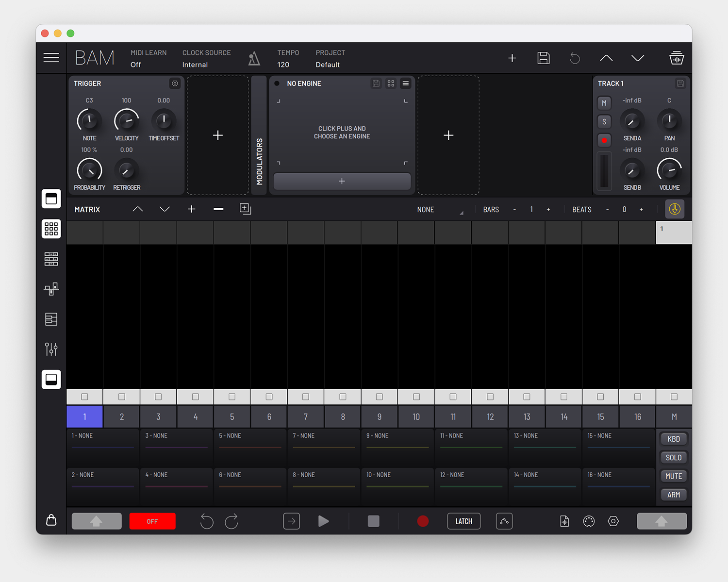Click the undo arrow in top bar
Screen dimensions: 728x582
575,58
